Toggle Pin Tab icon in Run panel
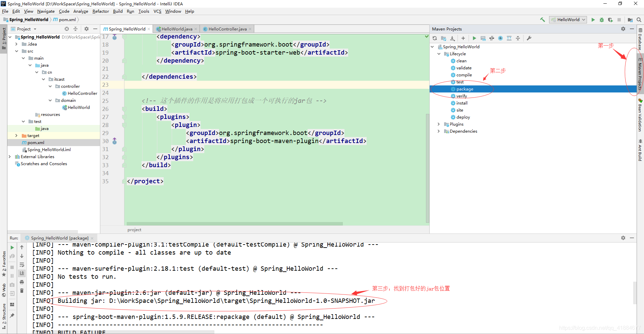The width and height of the screenshot is (644, 334). click(12, 316)
